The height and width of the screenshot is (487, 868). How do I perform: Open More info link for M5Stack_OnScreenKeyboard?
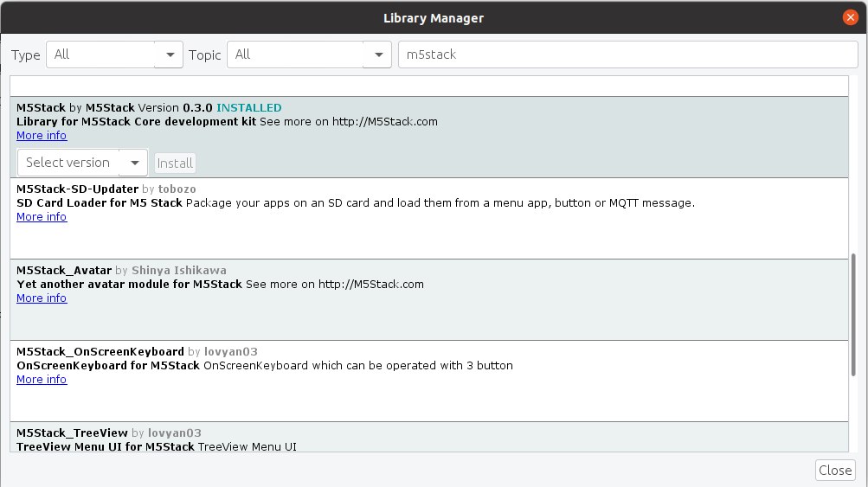click(42, 380)
